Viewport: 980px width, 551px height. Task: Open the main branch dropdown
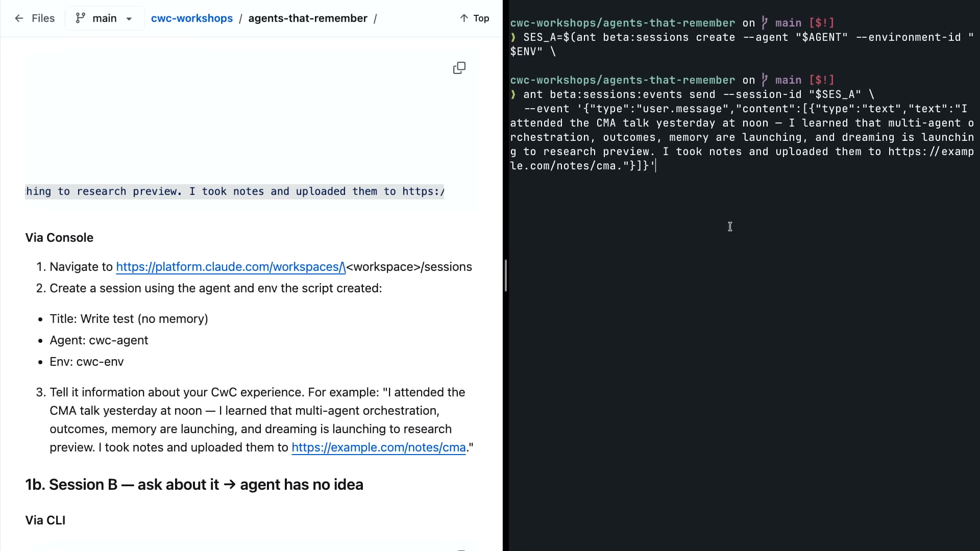(105, 18)
